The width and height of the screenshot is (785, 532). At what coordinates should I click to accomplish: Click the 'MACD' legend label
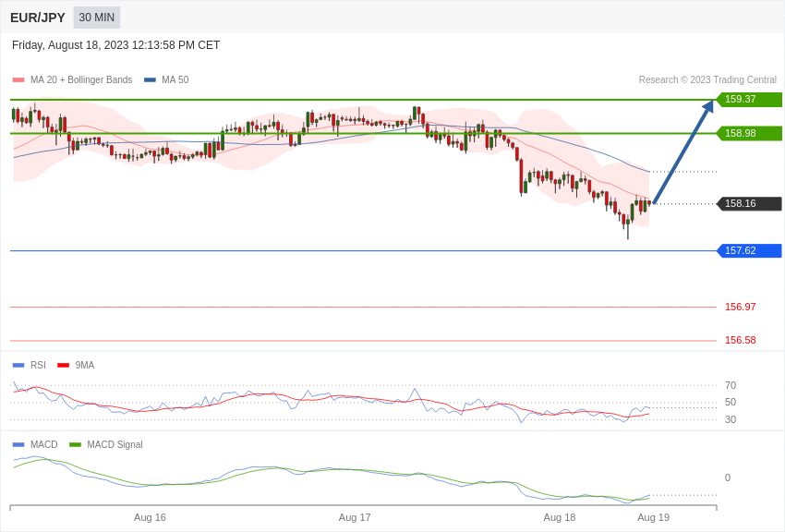[44, 444]
